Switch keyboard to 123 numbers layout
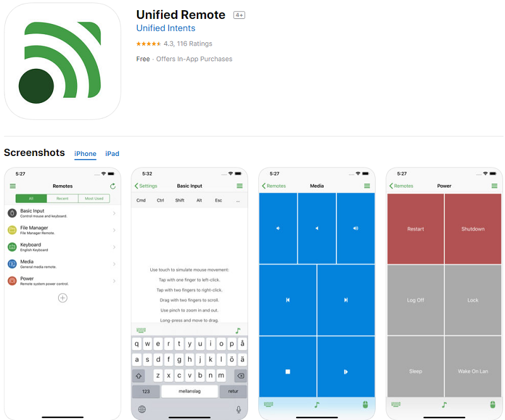 [146, 392]
